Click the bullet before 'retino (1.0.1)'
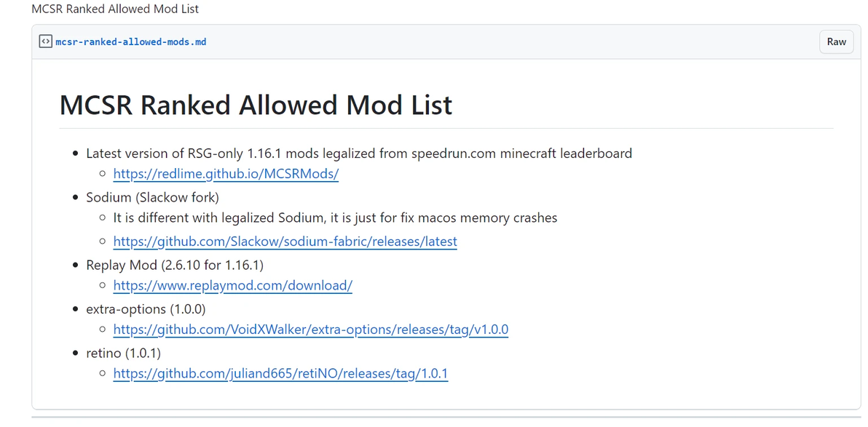 [x=76, y=354]
